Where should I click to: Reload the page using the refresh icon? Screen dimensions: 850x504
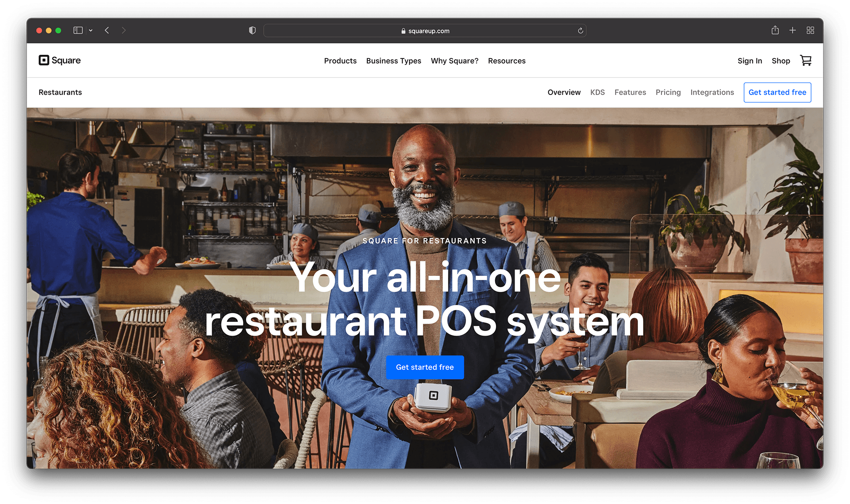tap(580, 30)
